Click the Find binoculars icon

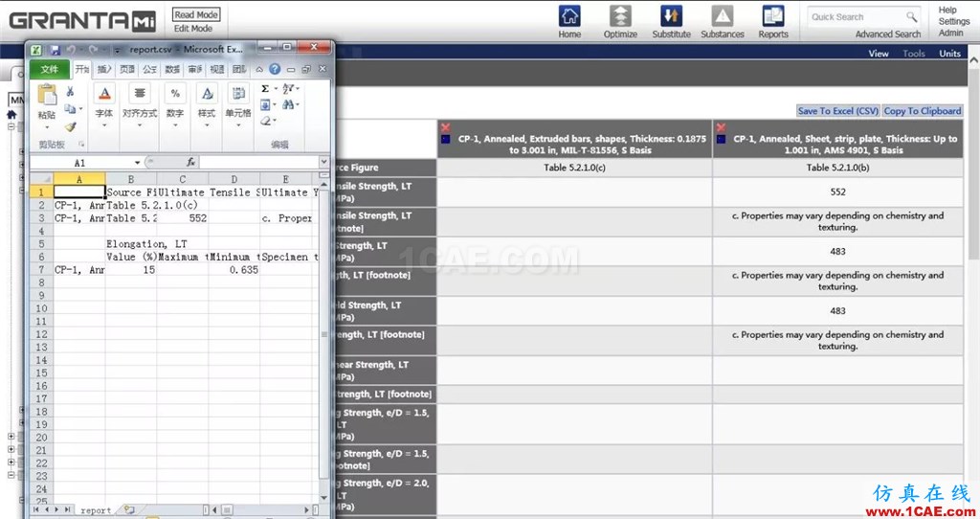coord(288,104)
